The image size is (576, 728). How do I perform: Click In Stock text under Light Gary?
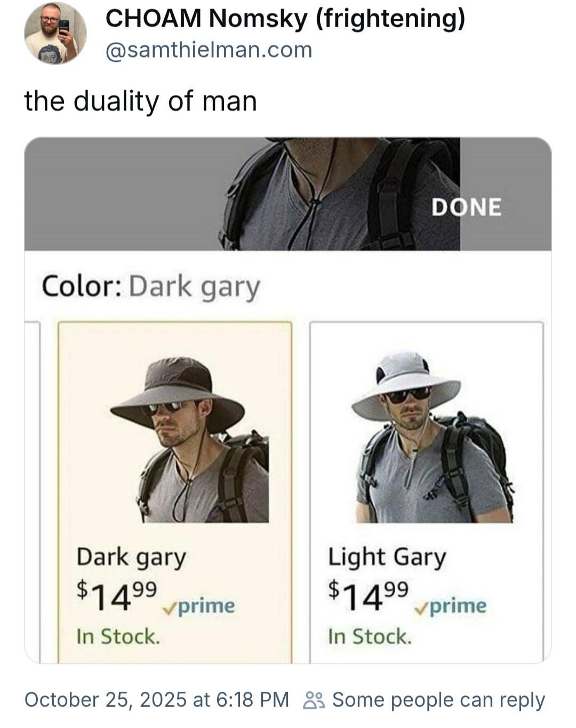click(x=370, y=636)
